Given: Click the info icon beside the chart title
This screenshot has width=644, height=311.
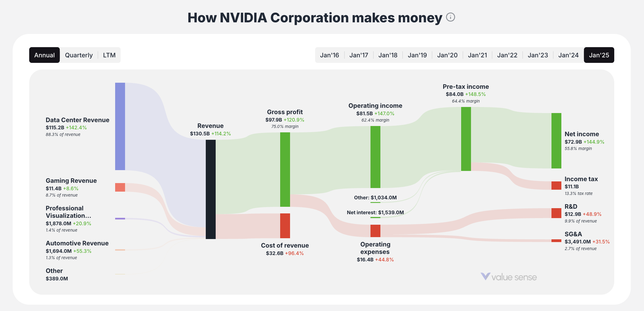Looking at the screenshot, I should 451,17.
